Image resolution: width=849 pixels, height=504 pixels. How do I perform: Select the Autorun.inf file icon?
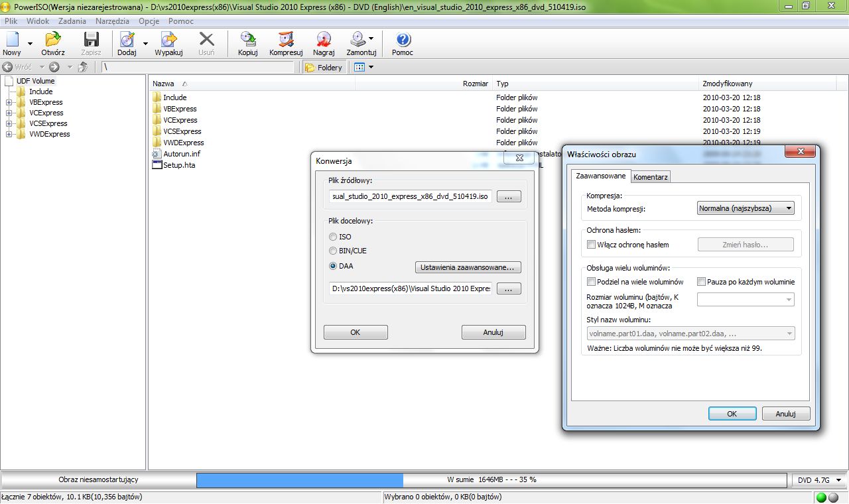pos(157,154)
